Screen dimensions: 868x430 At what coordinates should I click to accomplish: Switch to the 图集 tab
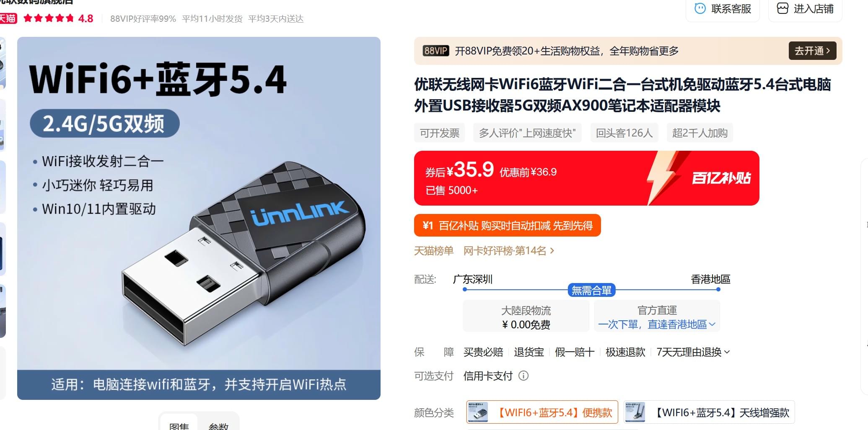click(x=179, y=425)
